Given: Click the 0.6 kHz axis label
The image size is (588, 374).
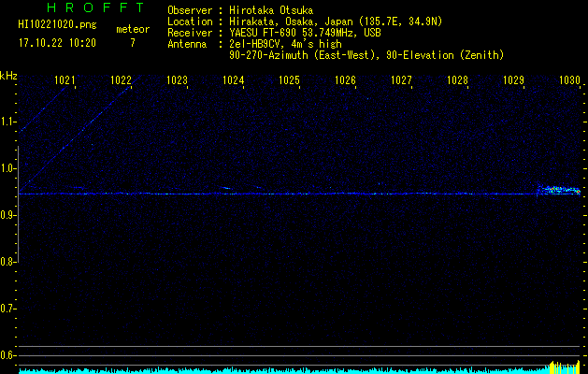Looking at the screenshot, I should coord(7,355).
